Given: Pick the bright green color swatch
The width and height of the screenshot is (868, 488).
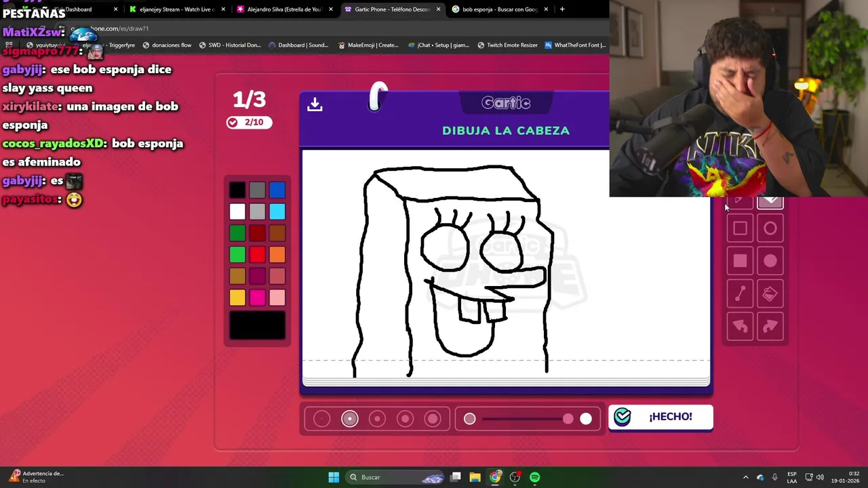Looking at the screenshot, I should click(x=237, y=255).
